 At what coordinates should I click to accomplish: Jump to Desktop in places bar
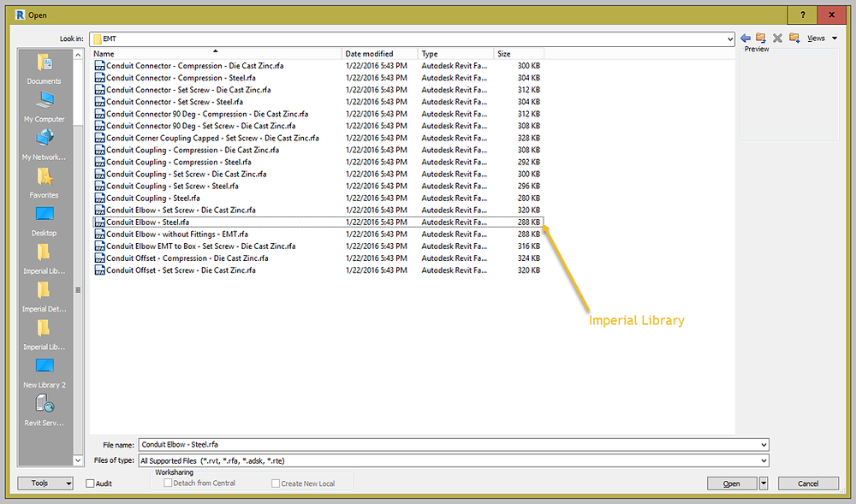point(45,221)
